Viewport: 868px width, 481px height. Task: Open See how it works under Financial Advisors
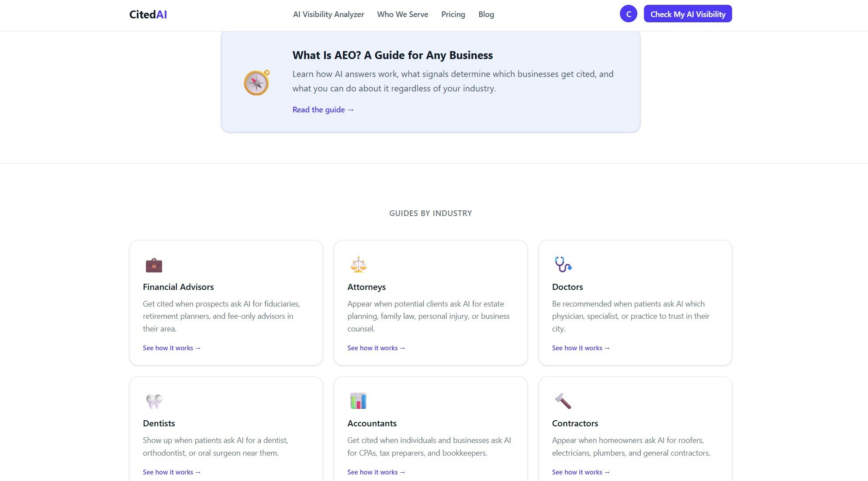(171, 348)
